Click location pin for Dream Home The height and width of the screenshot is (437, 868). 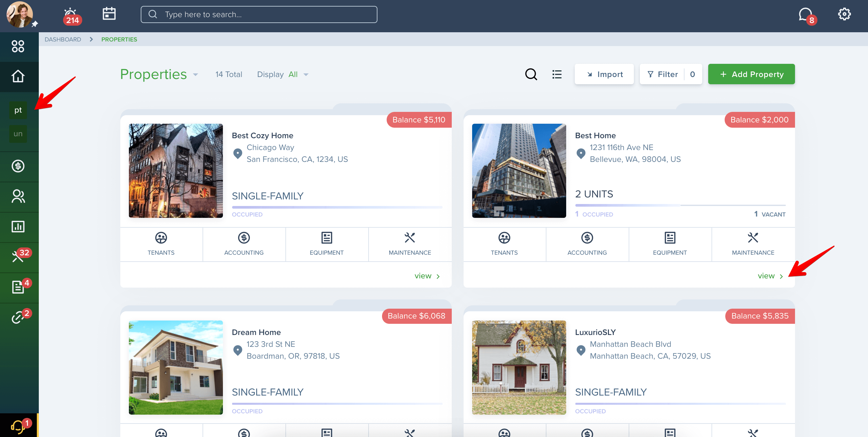[x=238, y=350]
